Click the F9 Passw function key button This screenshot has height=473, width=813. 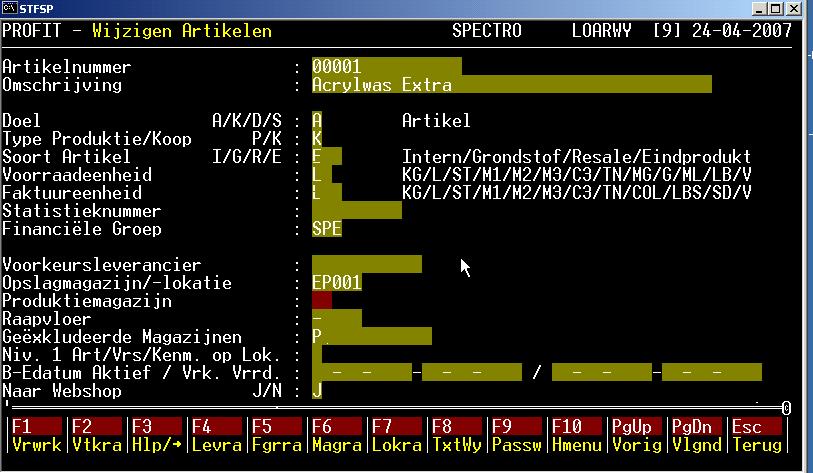click(x=516, y=435)
